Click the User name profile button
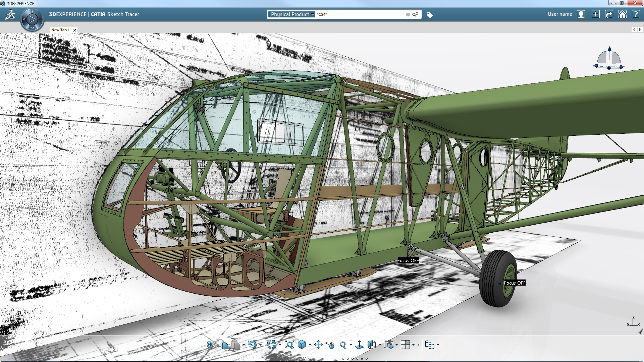The height and width of the screenshot is (362, 644). pyautogui.click(x=581, y=14)
